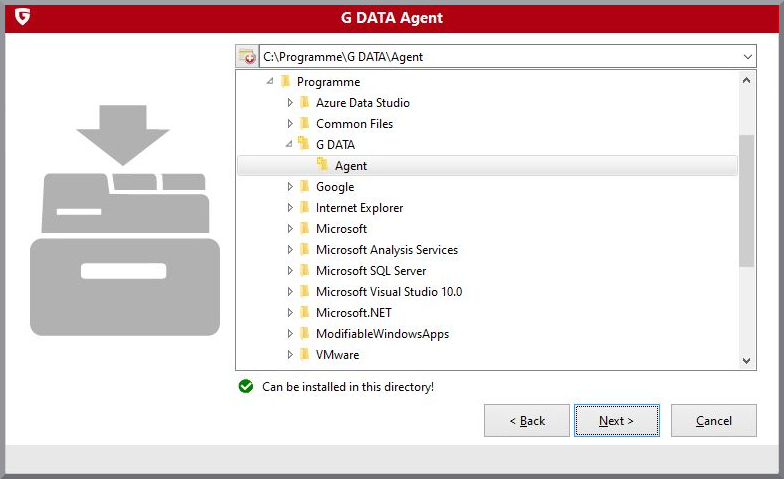Click the folder tree scrollbar thumb
784x479 pixels.
coord(746,200)
